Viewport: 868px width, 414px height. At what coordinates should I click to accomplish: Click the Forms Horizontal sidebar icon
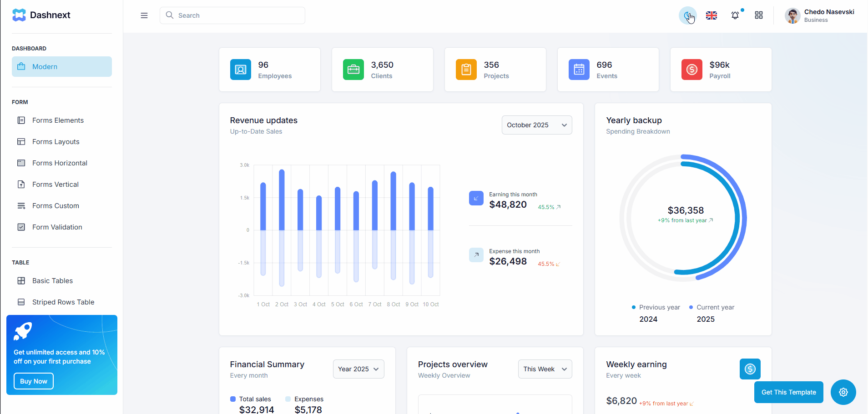coord(21,163)
